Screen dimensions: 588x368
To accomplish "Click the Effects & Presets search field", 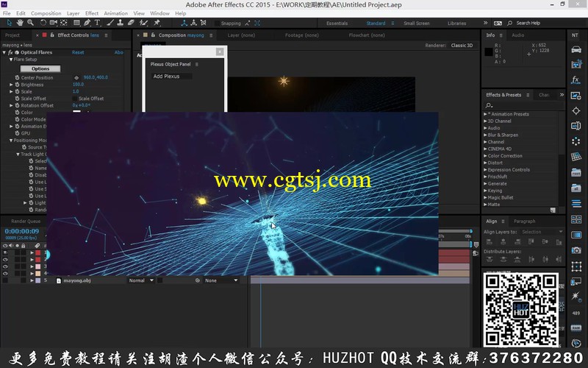I will click(524, 105).
